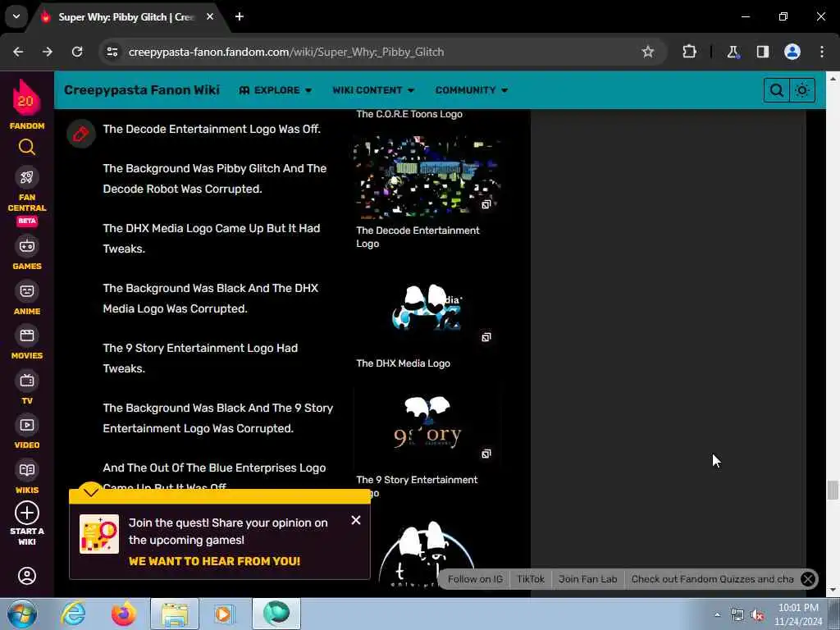Image resolution: width=840 pixels, height=630 pixels.
Task: Click the muted volume tray icon
Action: pyautogui.click(x=757, y=615)
